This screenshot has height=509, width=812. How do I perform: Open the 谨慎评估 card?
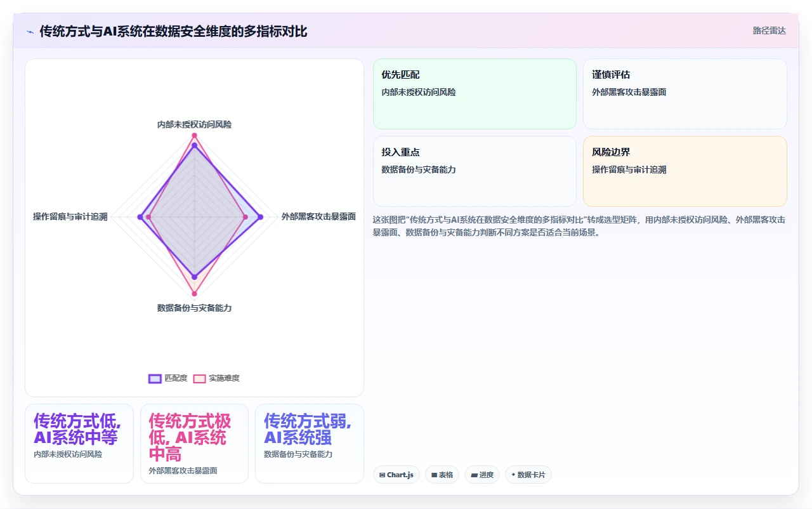point(685,94)
